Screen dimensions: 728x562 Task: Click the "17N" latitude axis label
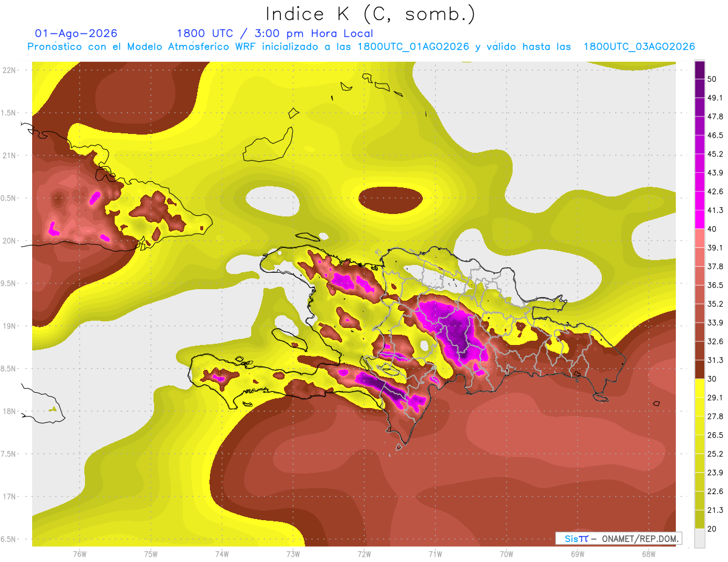(9, 497)
